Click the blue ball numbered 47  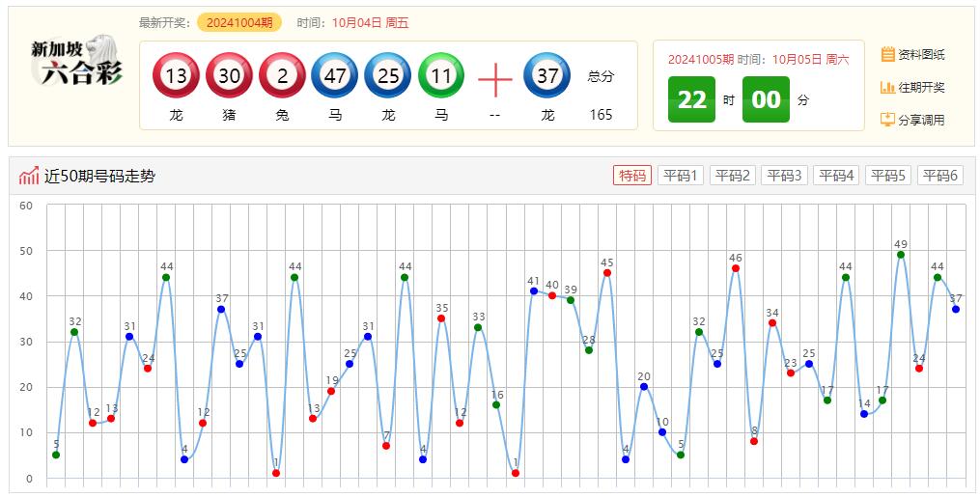[x=335, y=76]
